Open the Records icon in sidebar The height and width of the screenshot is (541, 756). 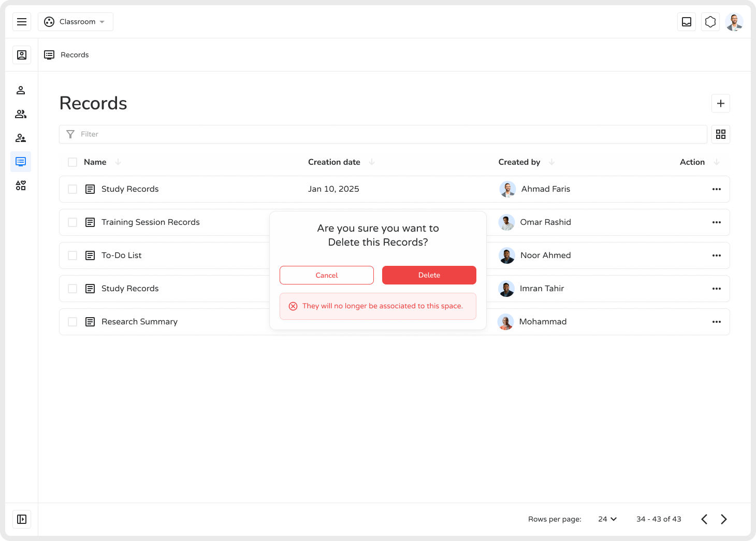tap(21, 162)
